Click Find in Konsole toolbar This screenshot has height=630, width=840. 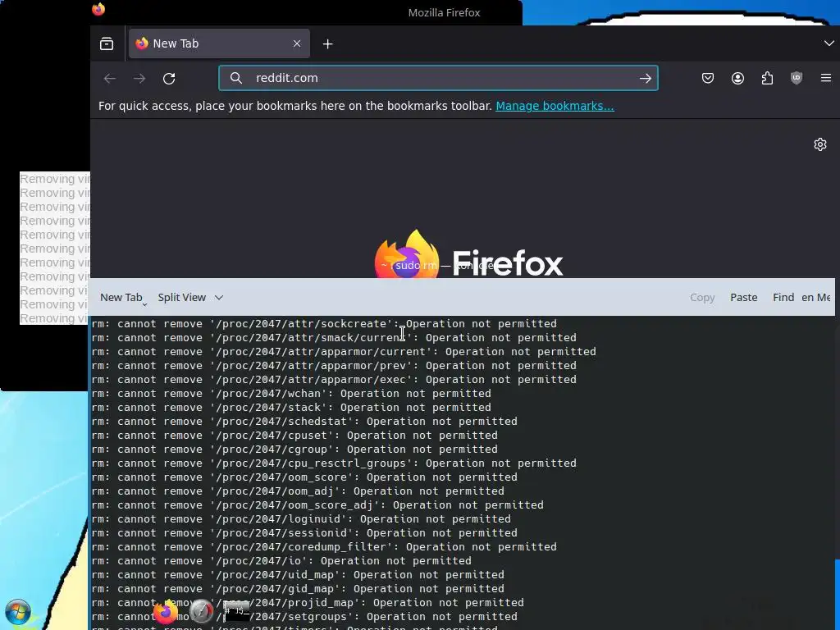pyautogui.click(x=783, y=297)
